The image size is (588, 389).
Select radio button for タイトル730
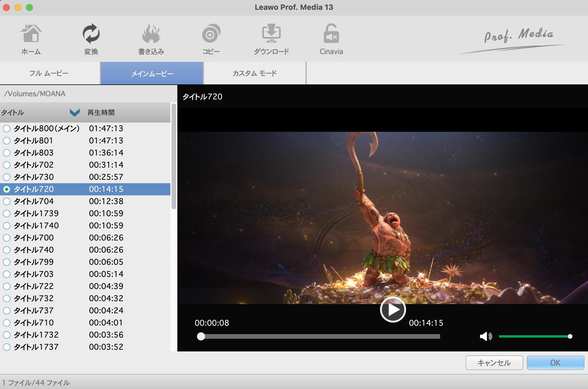click(7, 177)
